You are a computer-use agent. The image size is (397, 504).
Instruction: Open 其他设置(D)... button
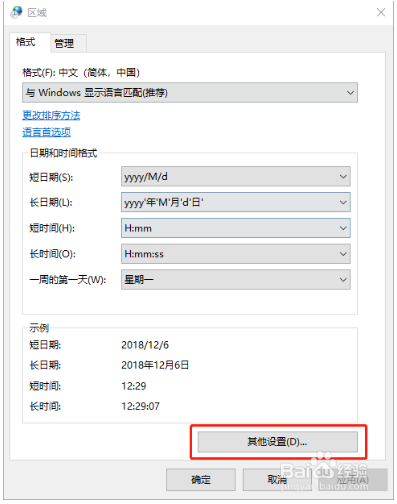(277, 442)
